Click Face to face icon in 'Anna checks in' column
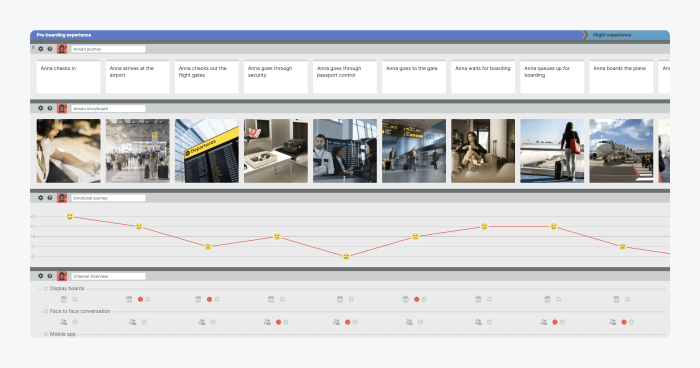This screenshot has height=368, width=700. [63, 322]
